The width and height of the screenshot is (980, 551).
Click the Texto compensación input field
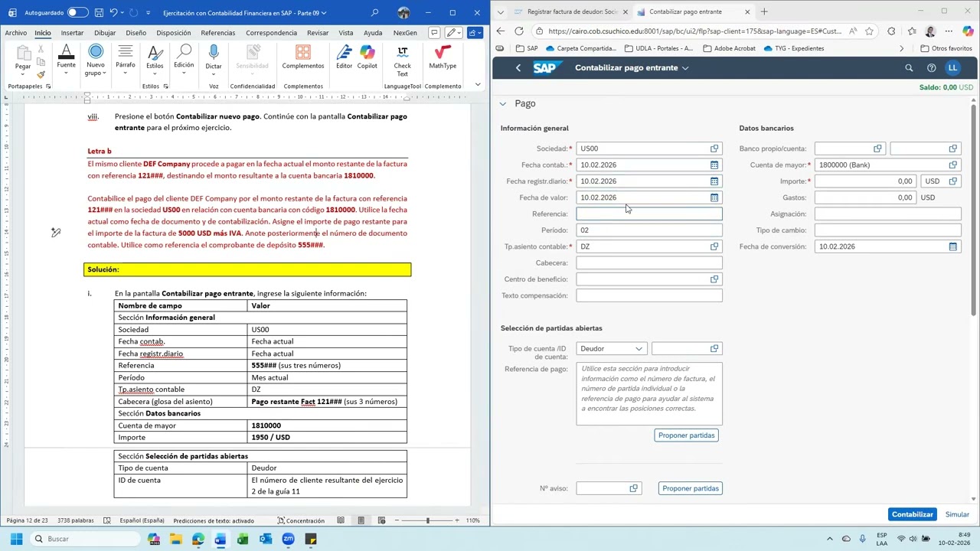(x=649, y=295)
